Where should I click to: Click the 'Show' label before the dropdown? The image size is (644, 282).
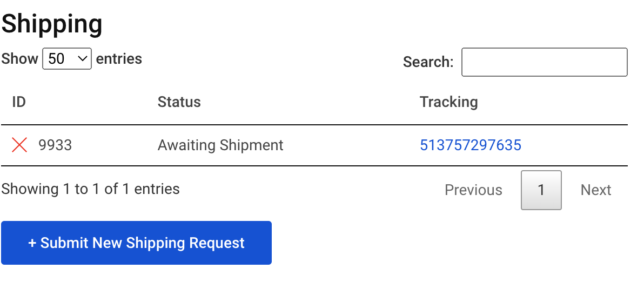click(20, 59)
